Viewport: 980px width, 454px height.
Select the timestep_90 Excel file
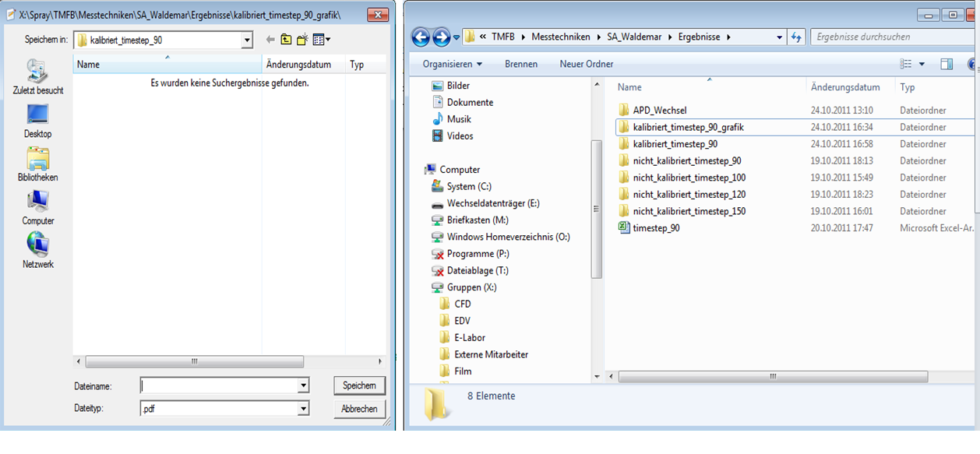[x=656, y=228]
